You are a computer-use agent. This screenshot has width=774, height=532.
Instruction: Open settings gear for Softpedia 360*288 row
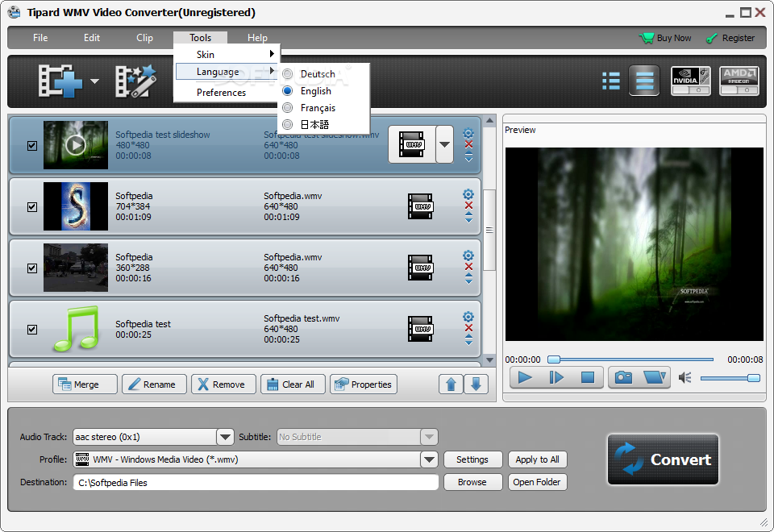[x=468, y=256]
